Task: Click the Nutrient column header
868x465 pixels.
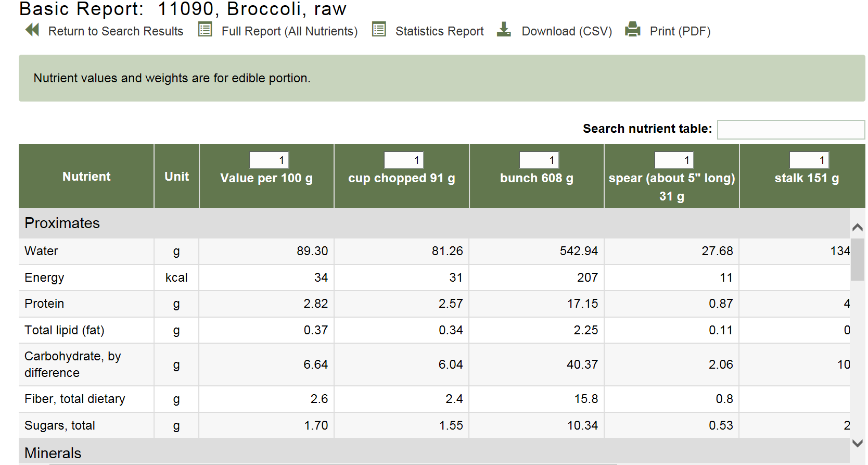Action: click(x=86, y=177)
